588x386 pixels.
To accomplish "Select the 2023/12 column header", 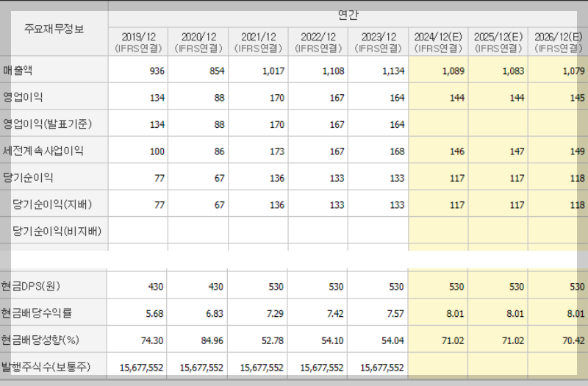I will coord(379,42).
